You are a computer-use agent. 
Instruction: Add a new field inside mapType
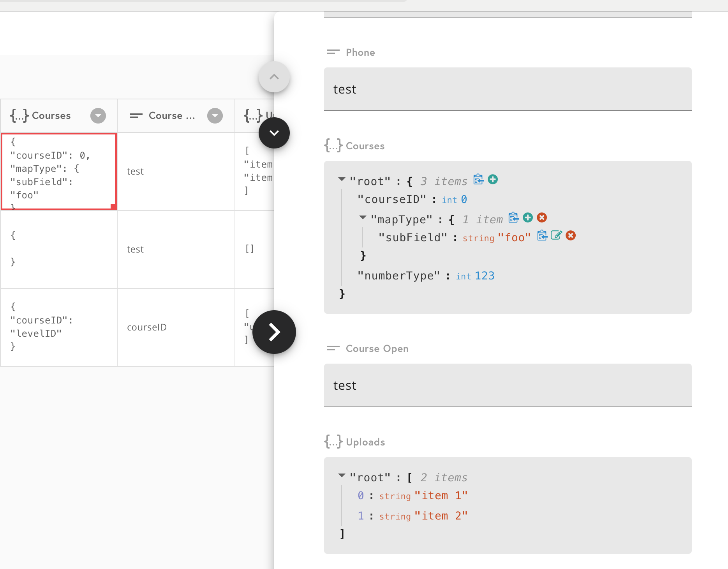point(527,217)
